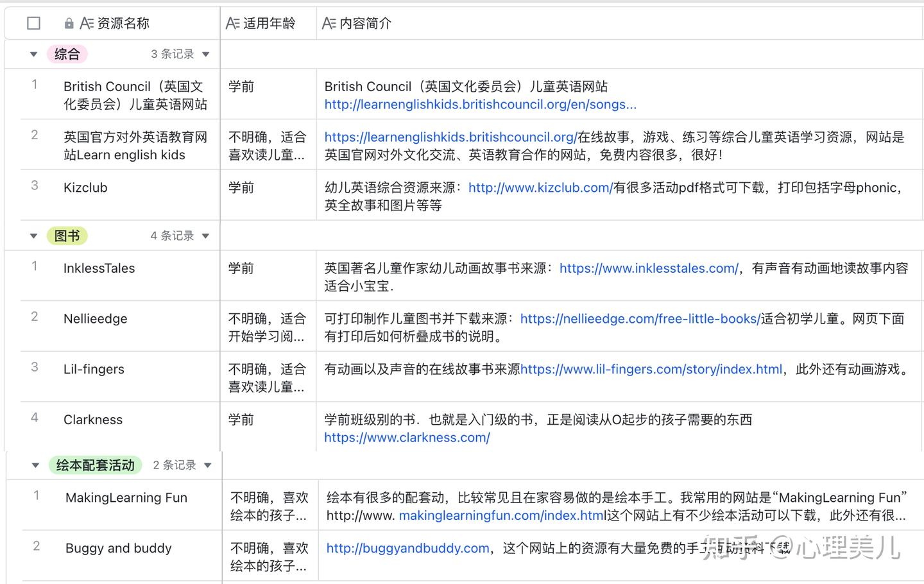The height and width of the screenshot is (584, 924).
Task: Open the 4 条记录 dropdown arrow
Action: 206,236
